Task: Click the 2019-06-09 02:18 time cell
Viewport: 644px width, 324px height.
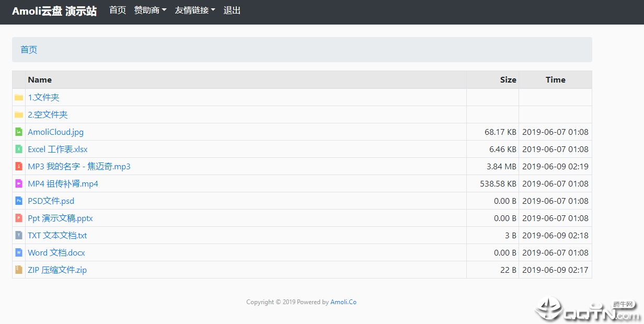Action: (555, 235)
